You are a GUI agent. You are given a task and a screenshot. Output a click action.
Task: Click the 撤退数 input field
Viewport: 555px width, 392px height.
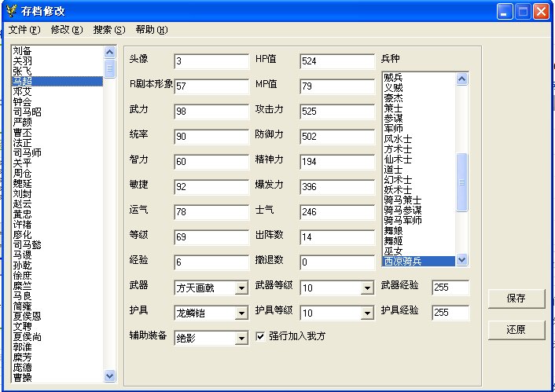click(x=337, y=262)
